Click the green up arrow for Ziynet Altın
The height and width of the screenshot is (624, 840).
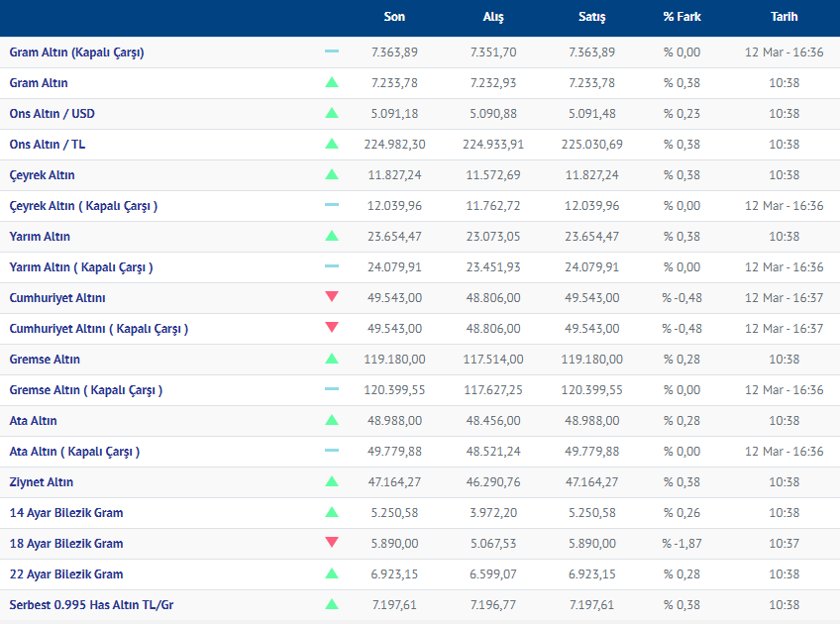pos(331,481)
